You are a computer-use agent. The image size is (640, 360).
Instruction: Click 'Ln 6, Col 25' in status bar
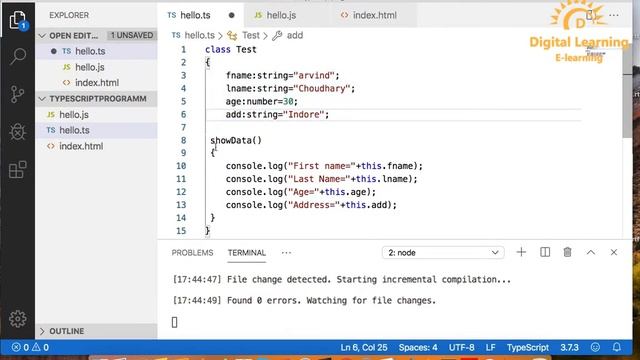pyautogui.click(x=364, y=347)
